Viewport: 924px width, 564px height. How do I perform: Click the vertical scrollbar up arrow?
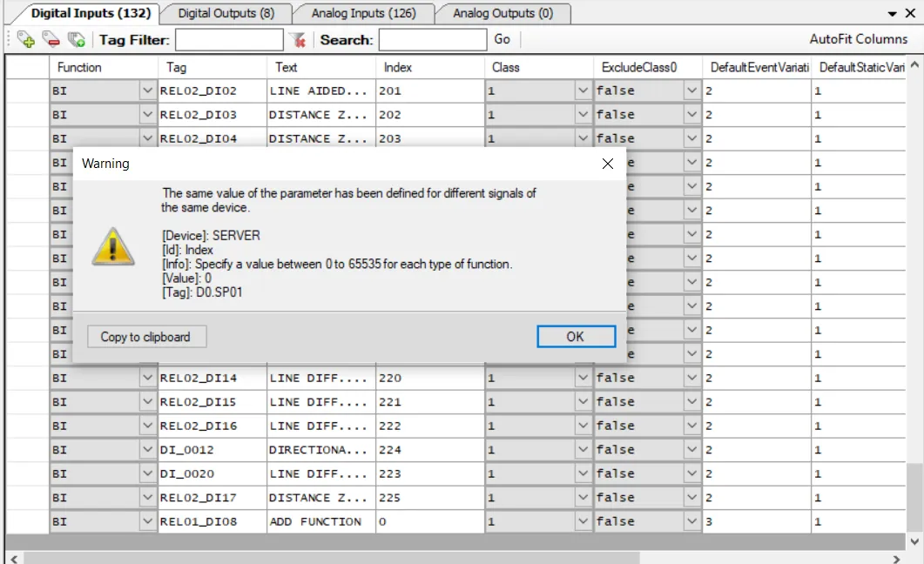click(x=914, y=64)
